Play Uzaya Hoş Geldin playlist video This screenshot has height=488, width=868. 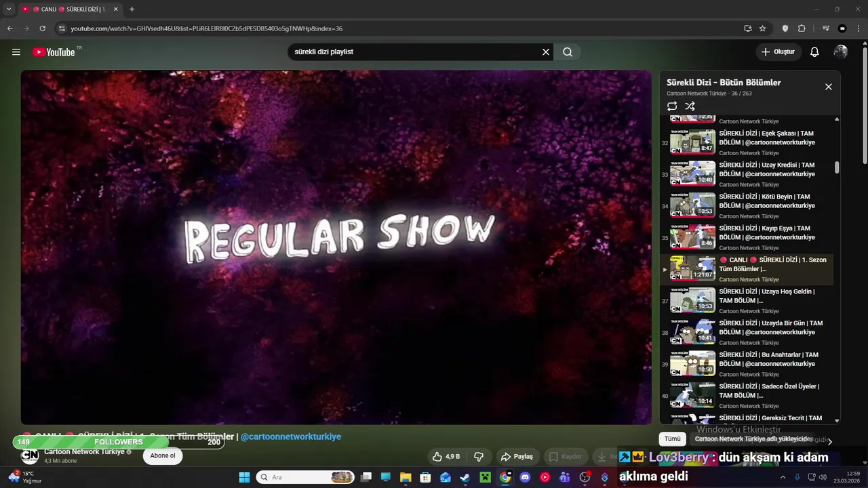click(747, 300)
